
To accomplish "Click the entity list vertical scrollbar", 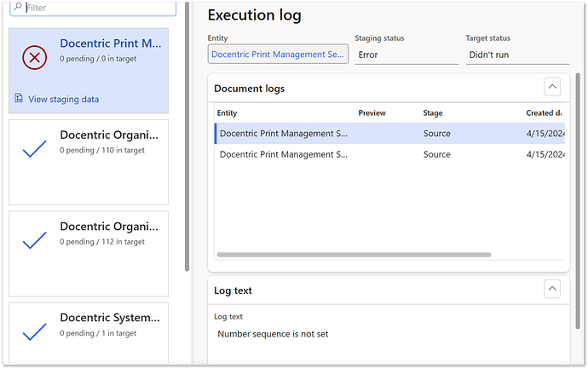I will [x=187, y=136].
